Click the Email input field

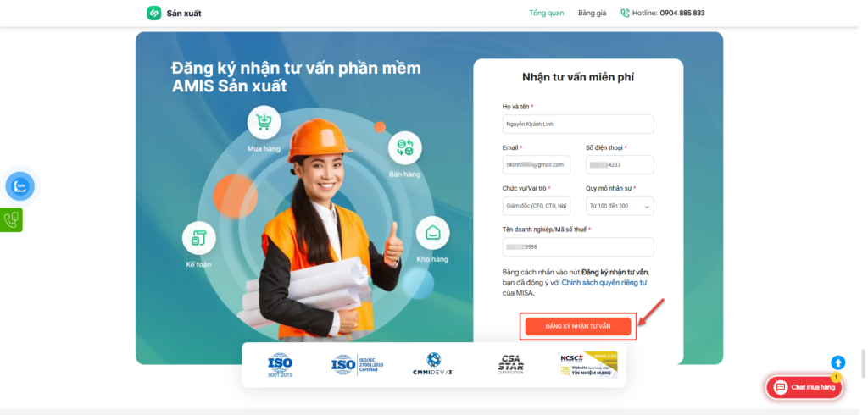pyautogui.click(x=537, y=165)
